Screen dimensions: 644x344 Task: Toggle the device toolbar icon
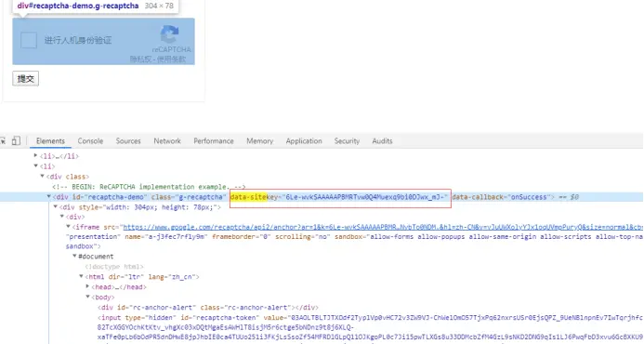16,141
